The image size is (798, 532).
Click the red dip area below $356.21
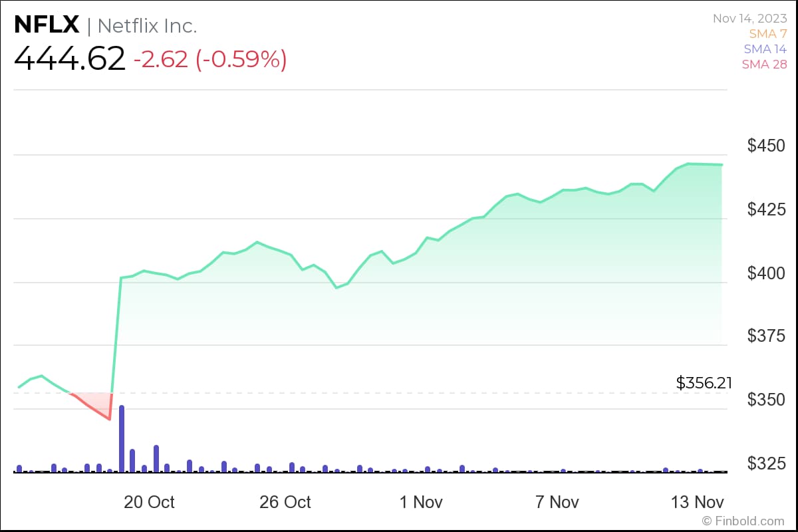point(95,405)
